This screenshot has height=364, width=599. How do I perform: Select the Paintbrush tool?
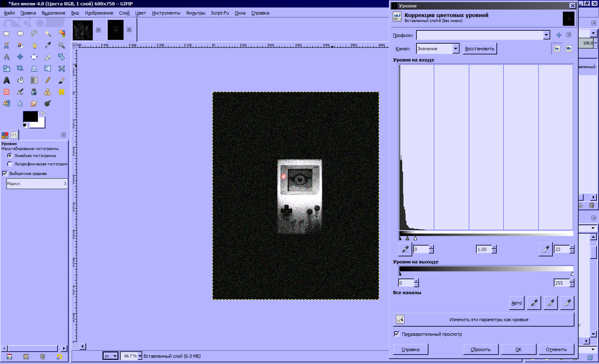coord(62,80)
